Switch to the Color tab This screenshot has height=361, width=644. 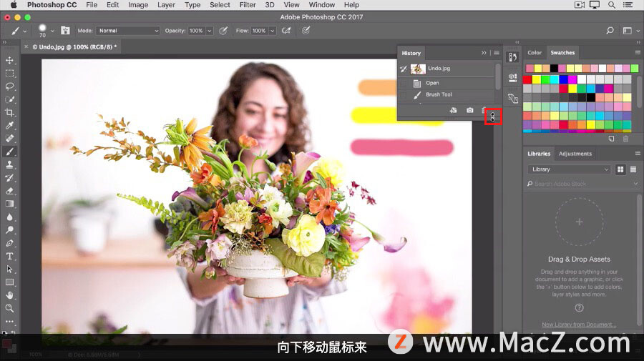tap(535, 52)
